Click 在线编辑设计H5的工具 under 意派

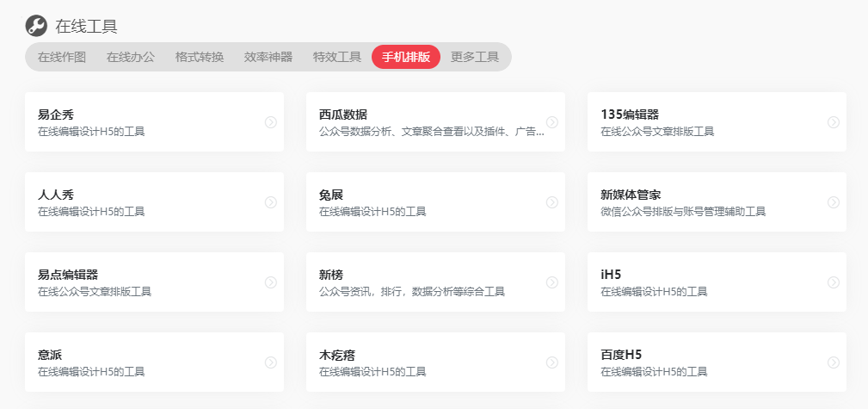point(91,371)
